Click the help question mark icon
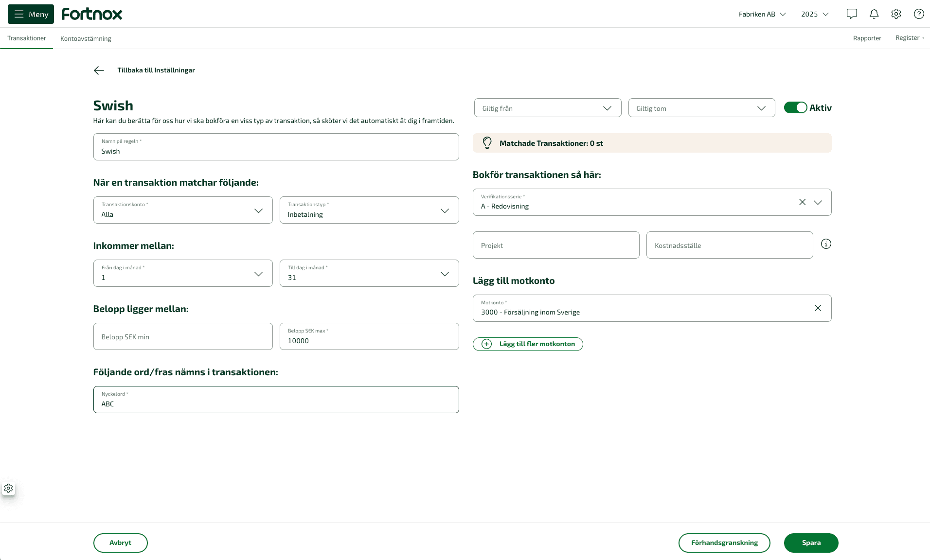Image resolution: width=930 pixels, height=560 pixels. pos(918,14)
